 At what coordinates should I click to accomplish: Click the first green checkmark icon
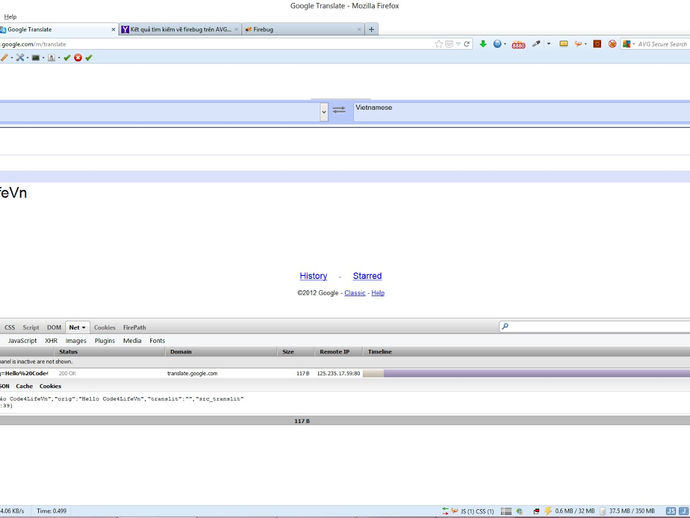(67, 58)
